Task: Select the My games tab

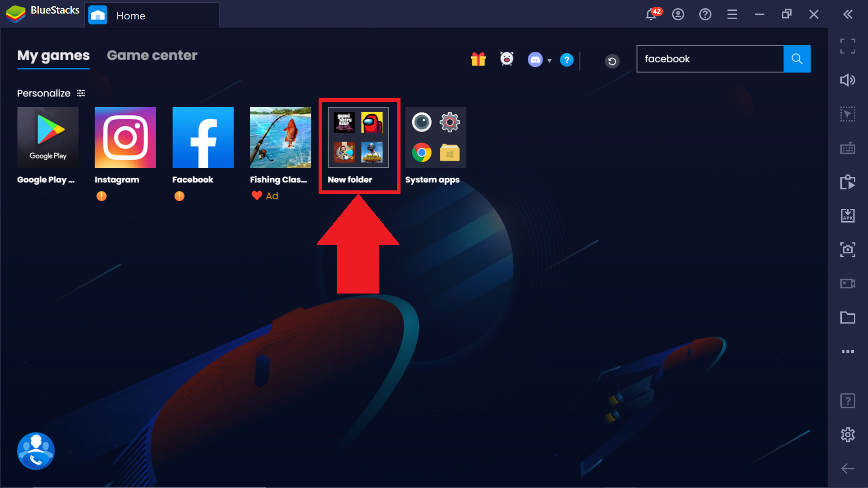Action: [53, 55]
